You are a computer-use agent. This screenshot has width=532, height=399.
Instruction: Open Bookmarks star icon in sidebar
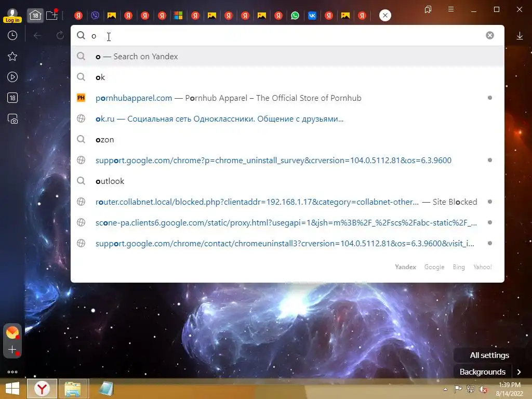(12, 56)
